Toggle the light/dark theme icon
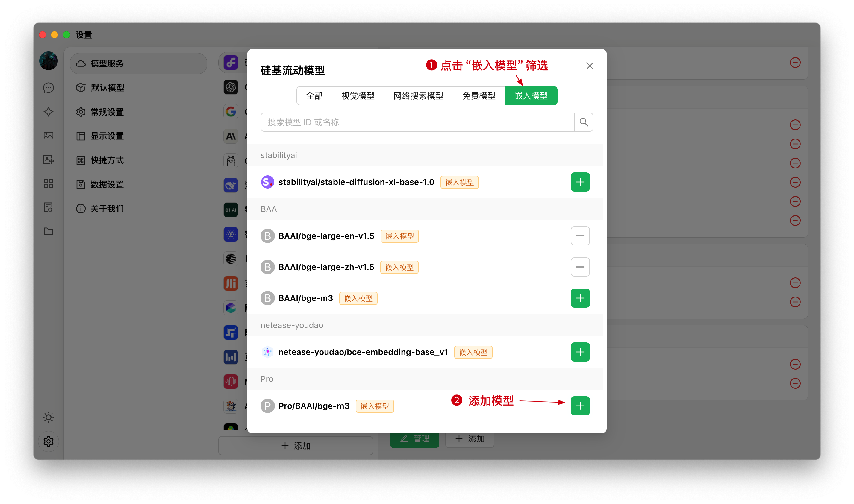854x504 pixels. pos(49,417)
